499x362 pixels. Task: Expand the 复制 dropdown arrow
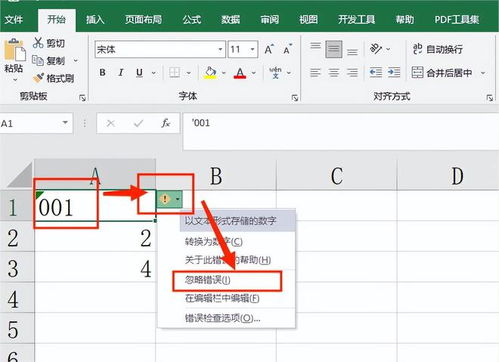[x=76, y=61]
